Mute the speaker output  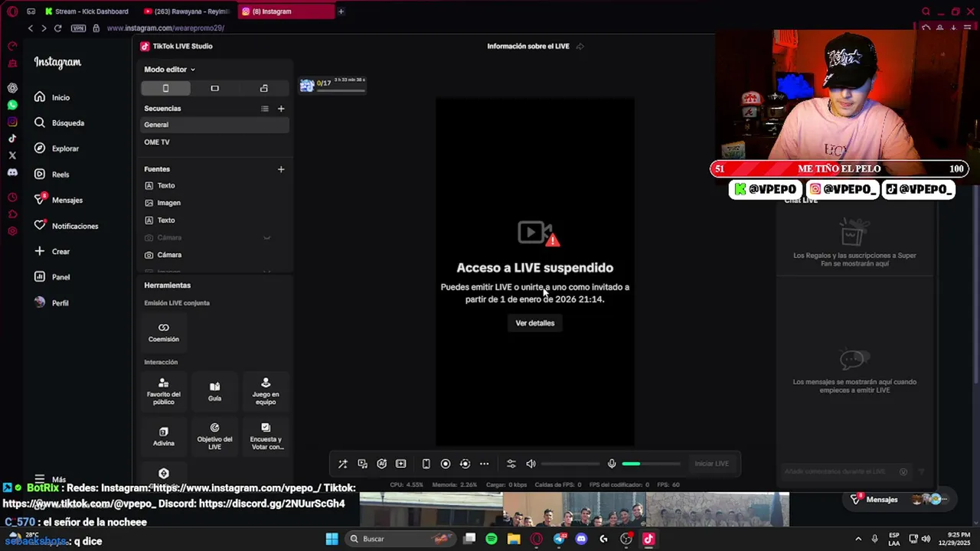(531, 464)
